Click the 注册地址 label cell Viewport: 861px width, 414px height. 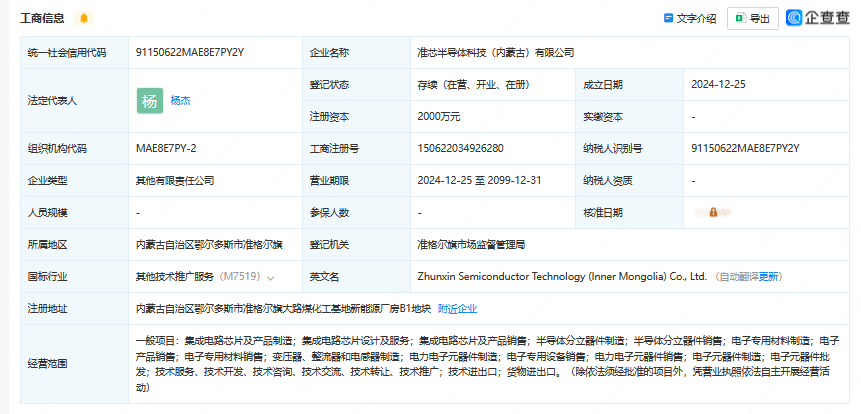tap(75, 309)
